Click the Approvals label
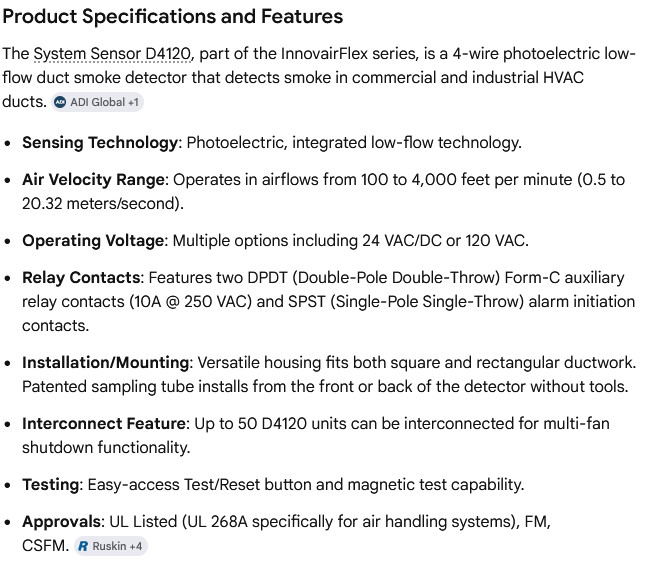Viewport: 657px width, 573px height. [62, 522]
